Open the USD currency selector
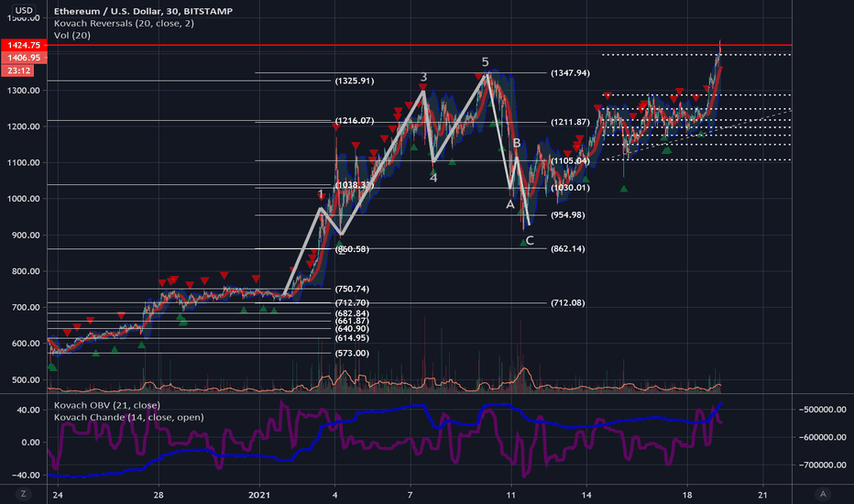This screenshot has height=504, width=854. [x=24, y=10]
